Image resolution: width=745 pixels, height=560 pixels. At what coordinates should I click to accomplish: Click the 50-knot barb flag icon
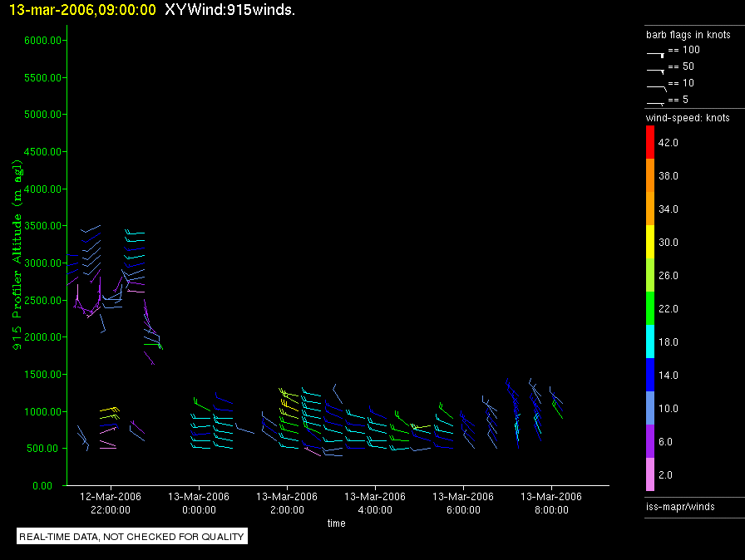656,69
